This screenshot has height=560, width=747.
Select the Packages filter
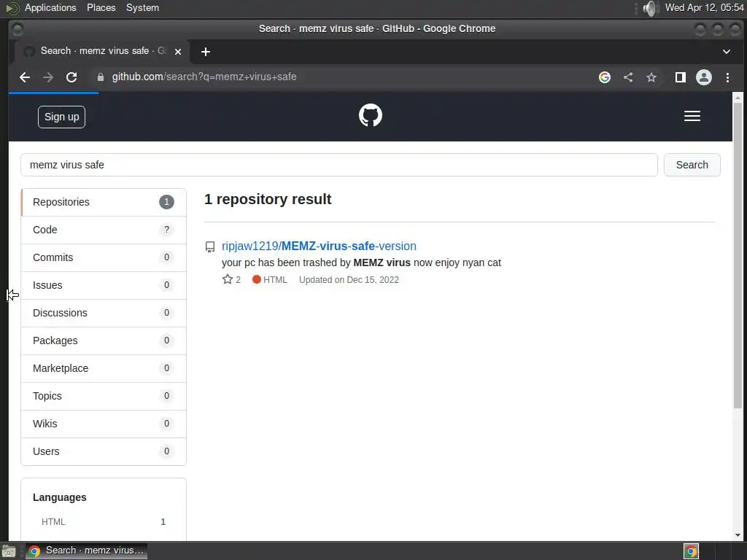(104, 341)
